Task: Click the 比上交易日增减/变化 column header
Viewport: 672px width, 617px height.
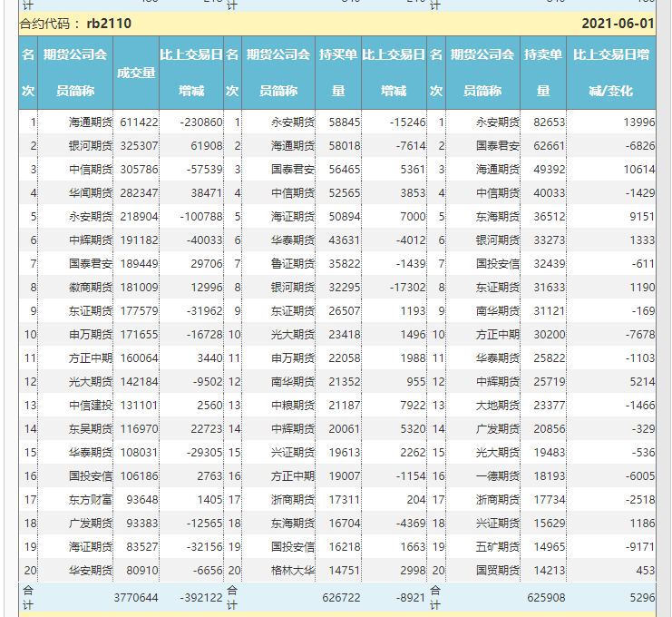Action: pos(611,73)
